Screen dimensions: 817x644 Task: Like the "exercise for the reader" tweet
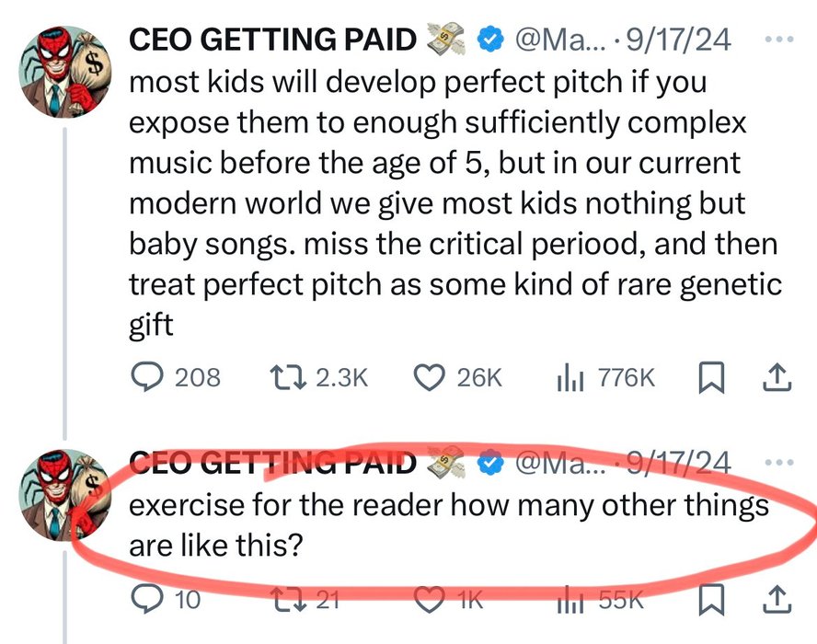(x=430, y=601)
